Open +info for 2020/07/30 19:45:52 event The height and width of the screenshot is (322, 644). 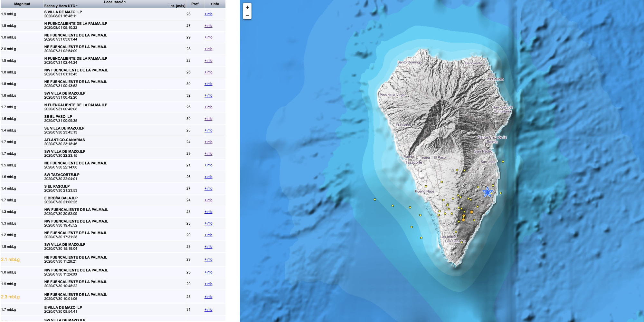tap(208, 223)
